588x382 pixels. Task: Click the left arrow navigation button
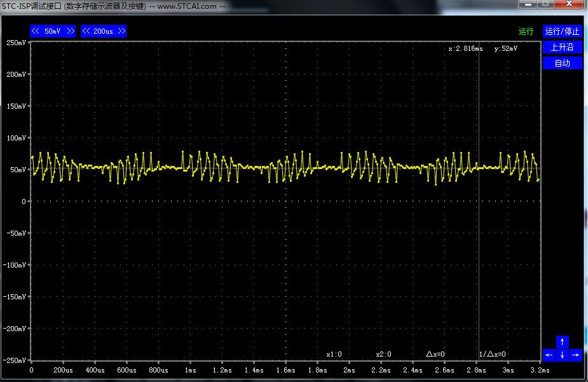coord(549,355)
